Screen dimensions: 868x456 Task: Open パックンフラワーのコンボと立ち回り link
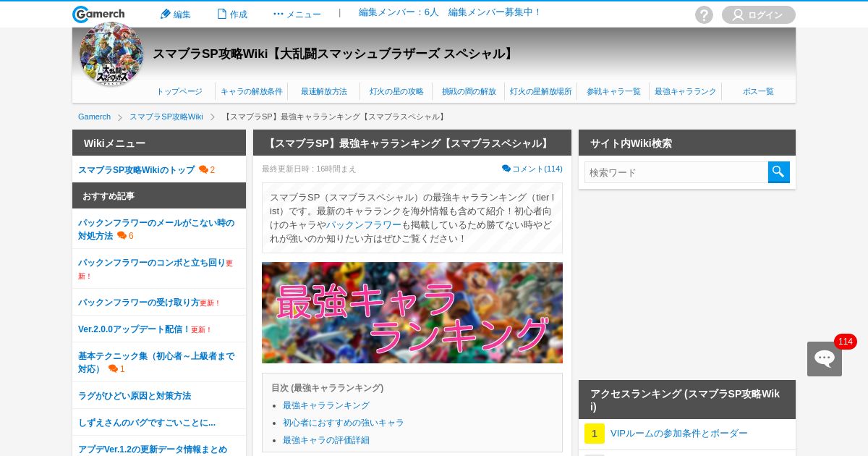[x=152, y=263]
